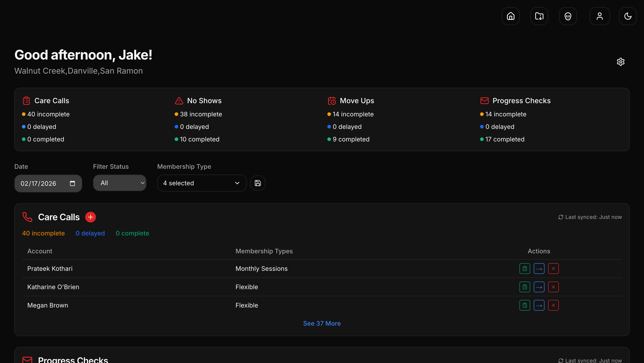The height and width of the screenshot is (363, 644).
Task: Select the 40 incomplete filter under Care Calls
Action: click(x=44, y=233)
